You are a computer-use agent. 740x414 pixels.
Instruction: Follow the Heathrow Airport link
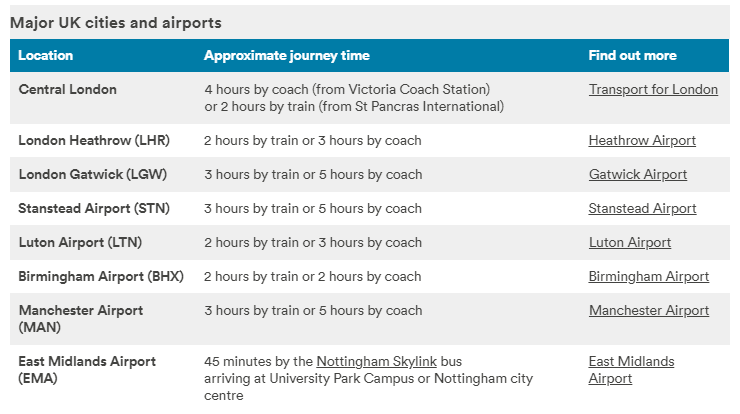(642, 140)
